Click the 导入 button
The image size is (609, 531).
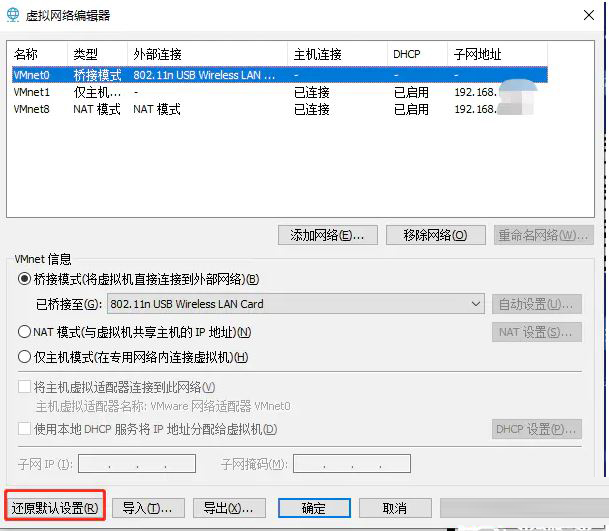(x=148, y=508)
